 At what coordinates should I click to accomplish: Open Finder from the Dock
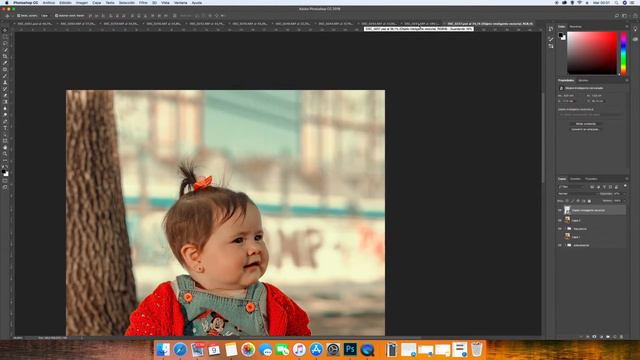[163, 349]
